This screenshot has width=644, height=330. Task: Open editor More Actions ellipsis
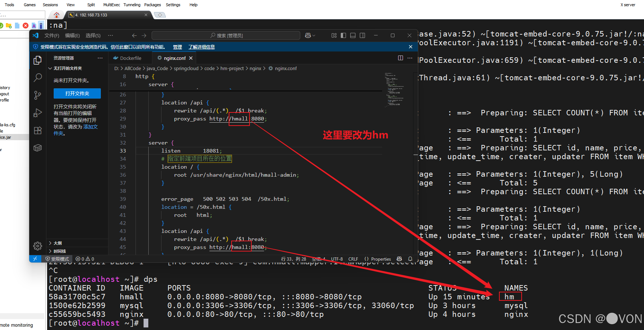[410, 58]
